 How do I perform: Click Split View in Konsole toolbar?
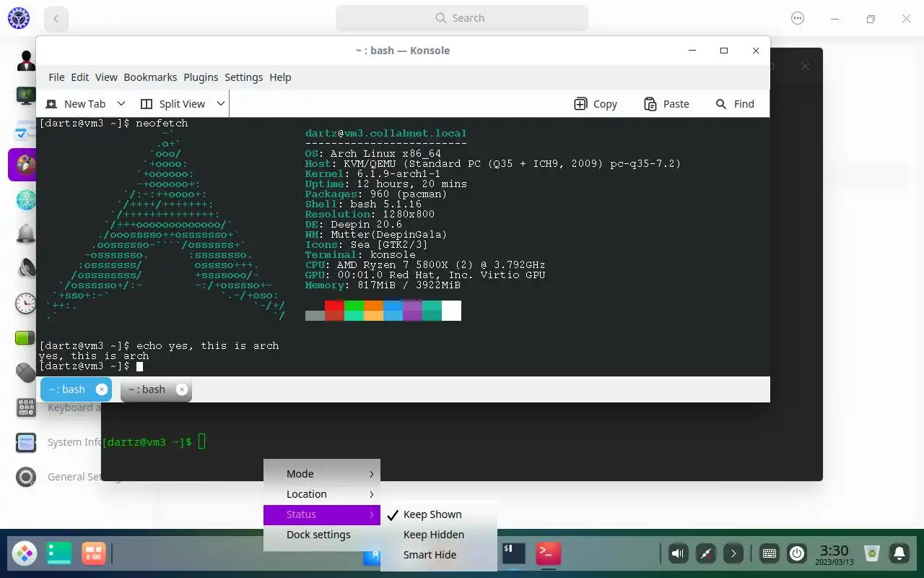pos(173,104)
